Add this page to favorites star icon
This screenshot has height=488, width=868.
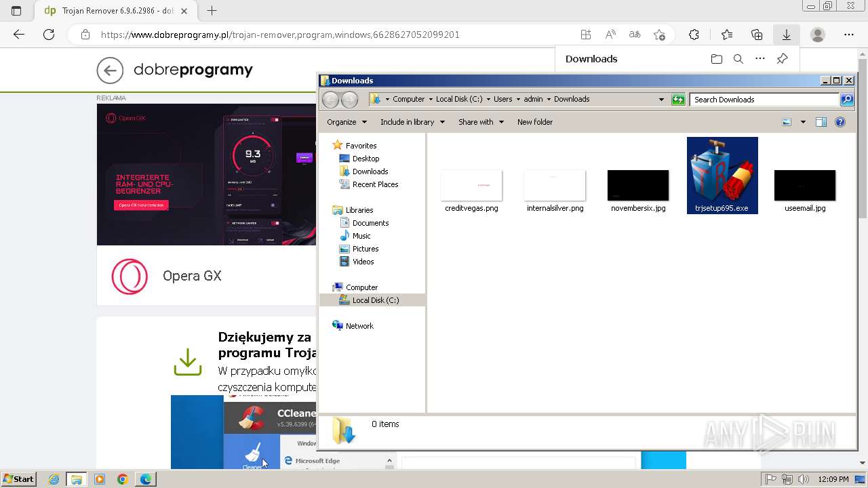(x=659, y=35)
